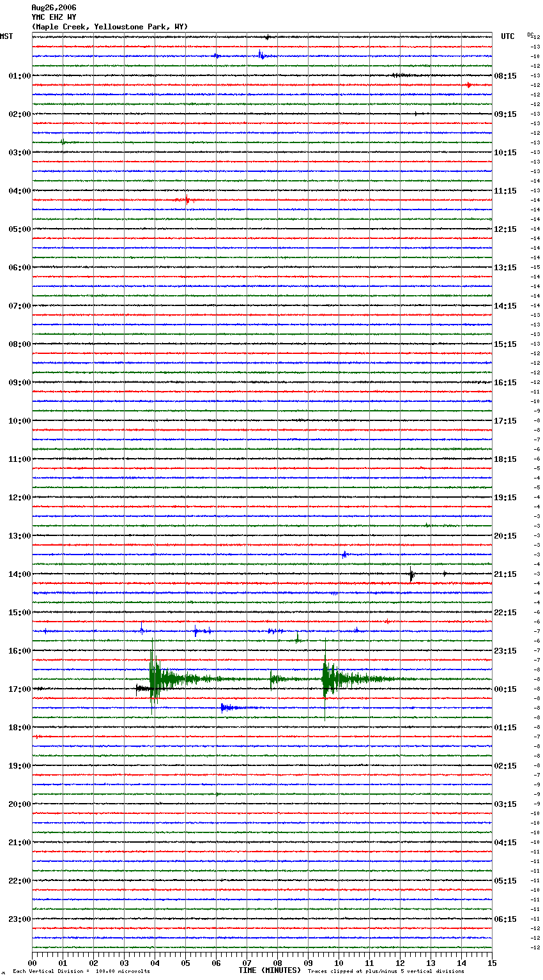Image resolution: width=543 pixels, height=980 pixels.
Task: Select the 17:00 MST row label
Action: 20,689
